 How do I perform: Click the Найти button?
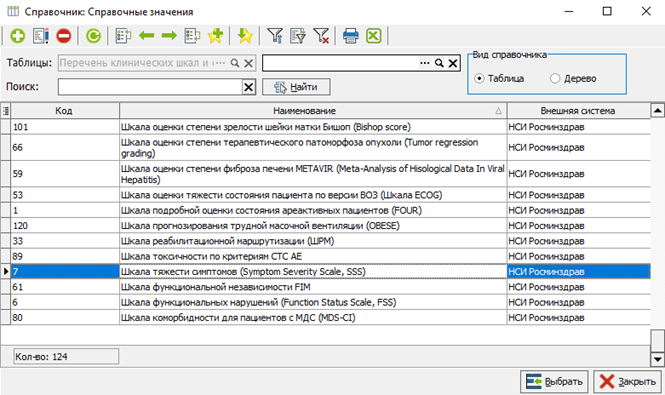[x=296, y=87]
